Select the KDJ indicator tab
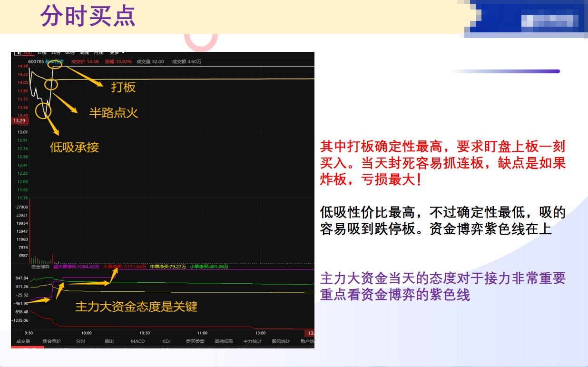This screenshot has width=588, height=367. (167, 341)
